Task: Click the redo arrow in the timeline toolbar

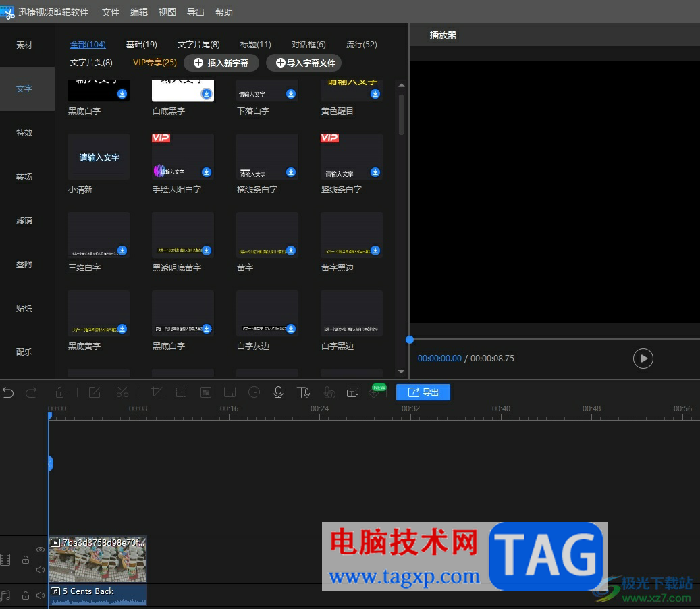Action: 31,392
